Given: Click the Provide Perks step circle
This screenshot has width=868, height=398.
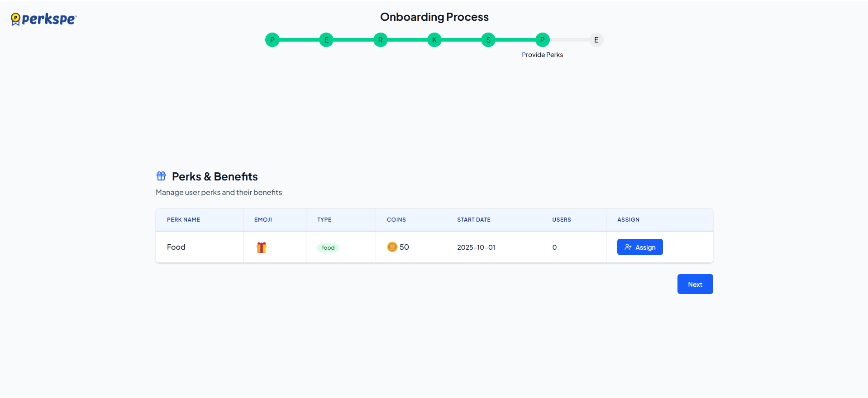Looking at the screenshot, I should (542, 40).
